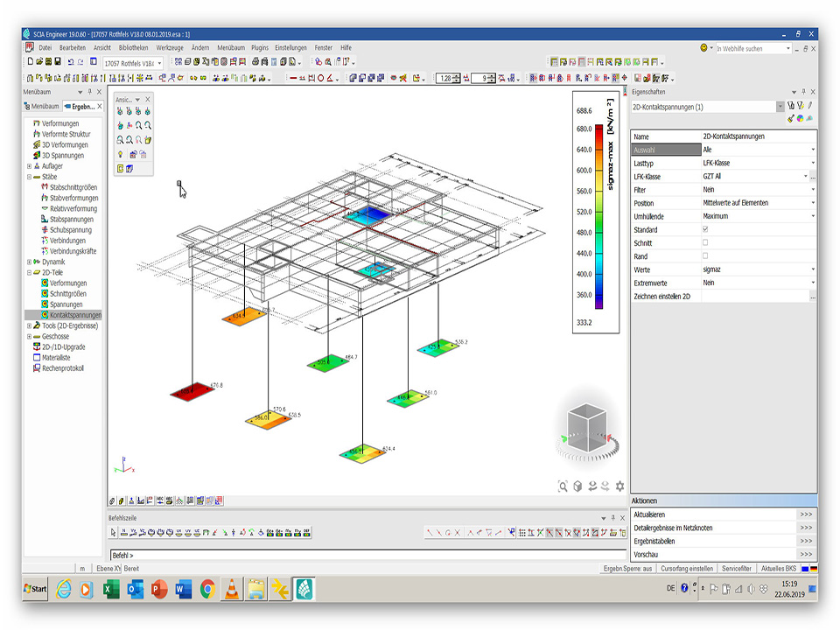Open the Excel icon in Windows taskbar

coord(111,589)
